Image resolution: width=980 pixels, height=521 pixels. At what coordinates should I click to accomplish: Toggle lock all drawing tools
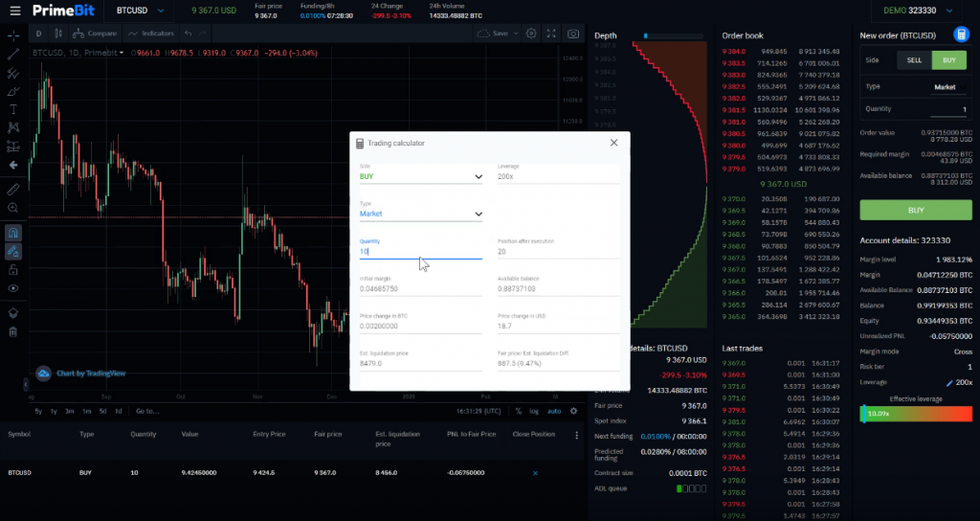(13, 270)
